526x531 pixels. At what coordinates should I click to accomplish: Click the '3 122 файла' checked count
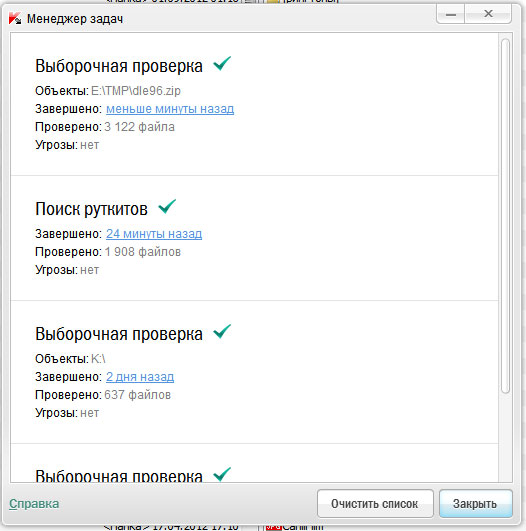click(139, 127)
